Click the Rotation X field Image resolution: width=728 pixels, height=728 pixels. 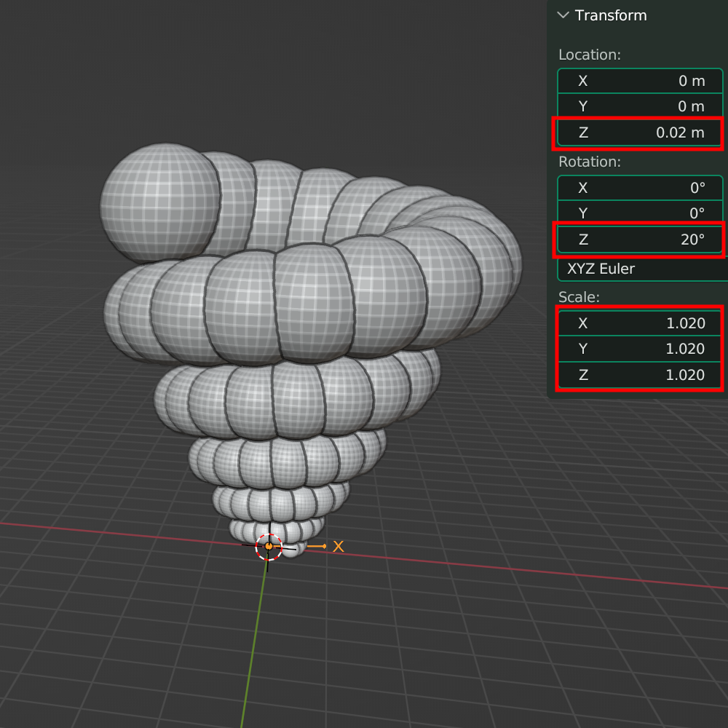tap(640, 188)
